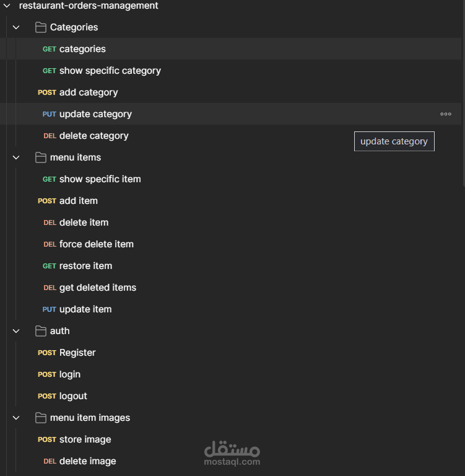Select the force delete item request

(96, 244)
